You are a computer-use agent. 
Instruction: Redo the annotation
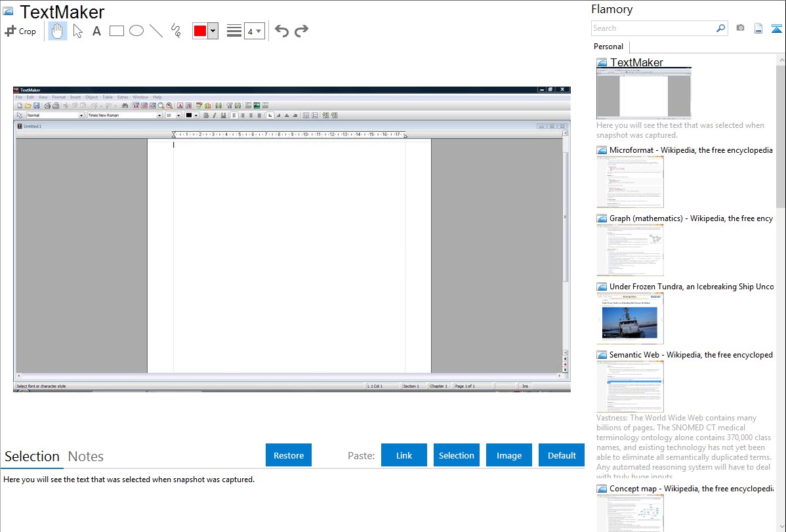click(301, 31)
